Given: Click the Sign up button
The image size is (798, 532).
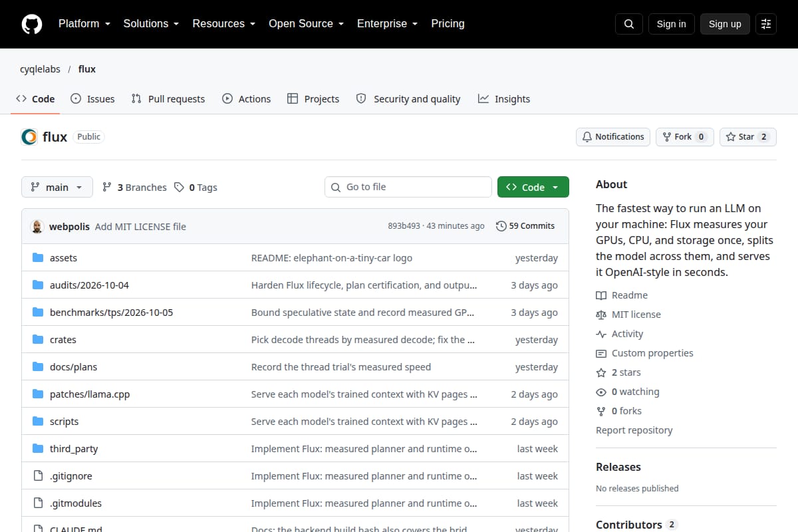Looking at the screenshot, I should coord(725,24).
